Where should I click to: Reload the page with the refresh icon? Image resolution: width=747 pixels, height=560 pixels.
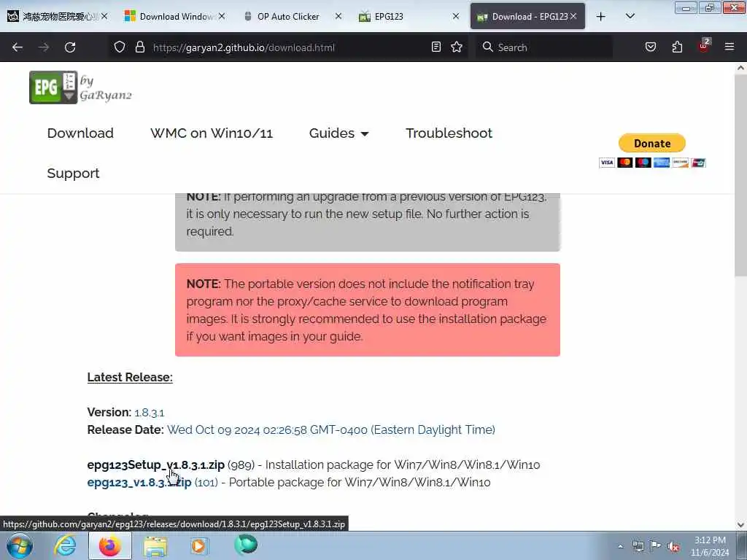70,47
